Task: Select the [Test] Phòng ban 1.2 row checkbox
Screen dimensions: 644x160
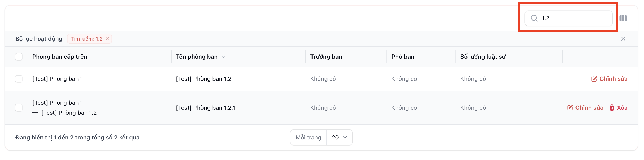Action: [x=19, y=79]
